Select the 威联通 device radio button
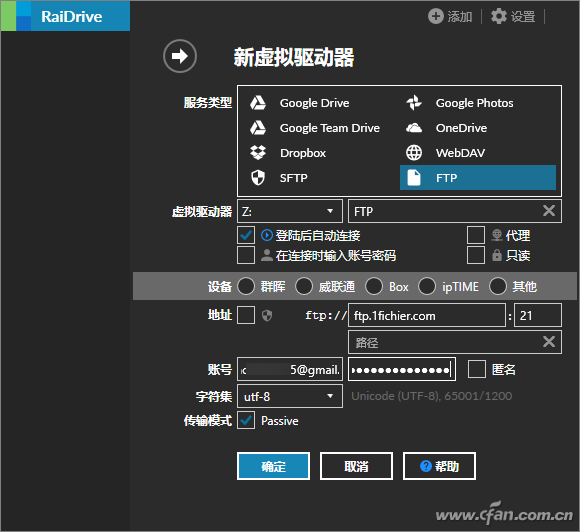This screenshot has width=580, height=532. [304, 286]
